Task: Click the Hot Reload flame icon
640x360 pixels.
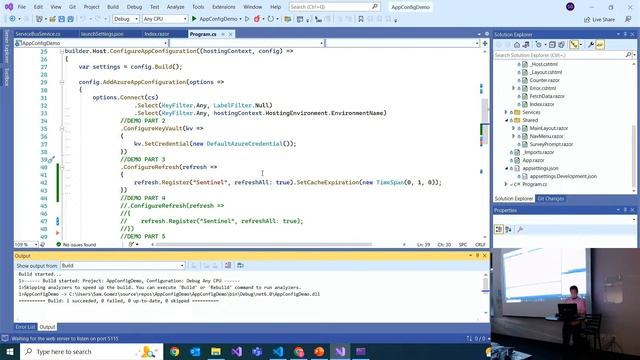Action: click(x=257, y=19)
